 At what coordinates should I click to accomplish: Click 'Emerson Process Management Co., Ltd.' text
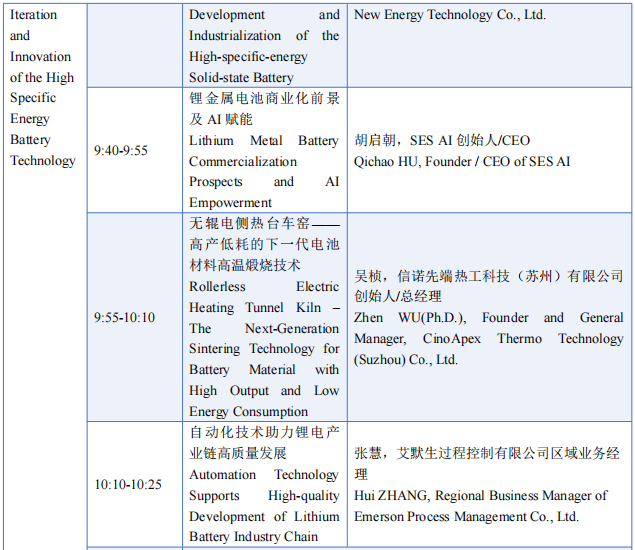click(466, 517)
